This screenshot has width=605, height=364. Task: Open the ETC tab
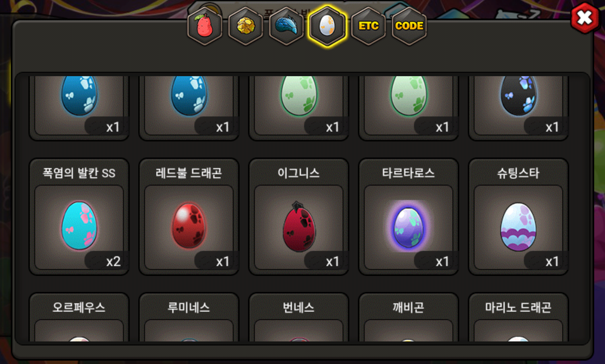(368, 26)
